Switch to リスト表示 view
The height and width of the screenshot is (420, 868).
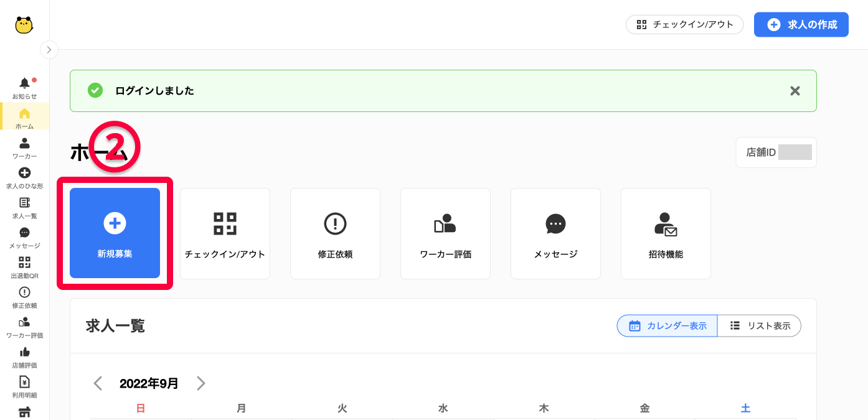(760, 325)
